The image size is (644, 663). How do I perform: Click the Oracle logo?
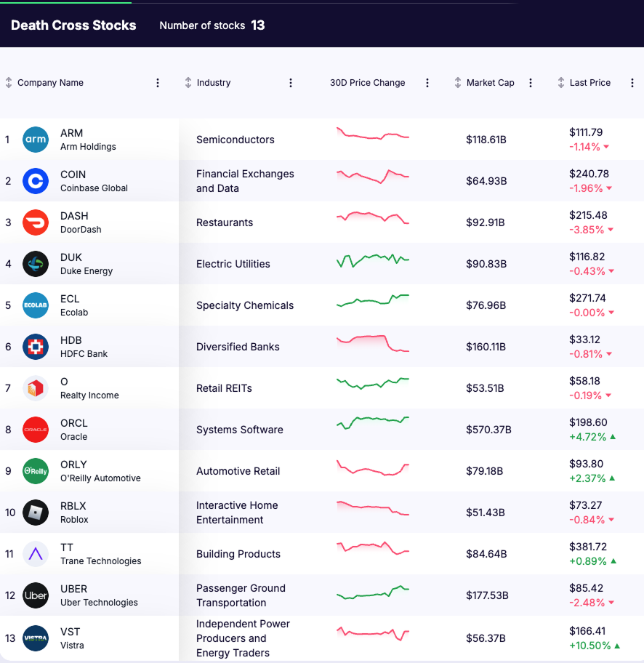[36, 430]
